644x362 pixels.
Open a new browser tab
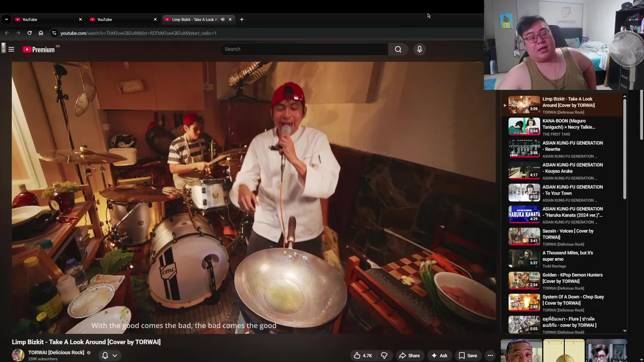click(x=242, y=20)
